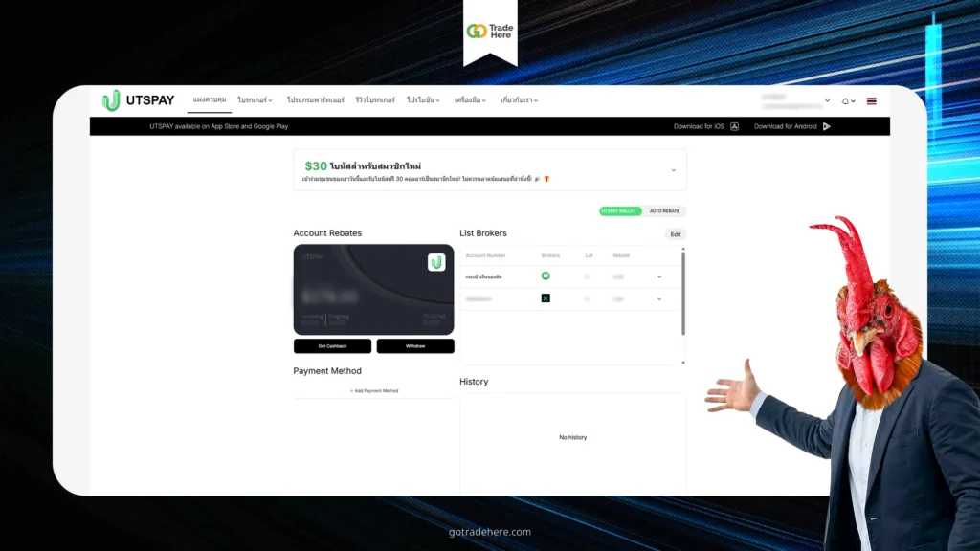The image size is (980, 551).
Task: Click the black X broker logo
Action: pos(546,298)
